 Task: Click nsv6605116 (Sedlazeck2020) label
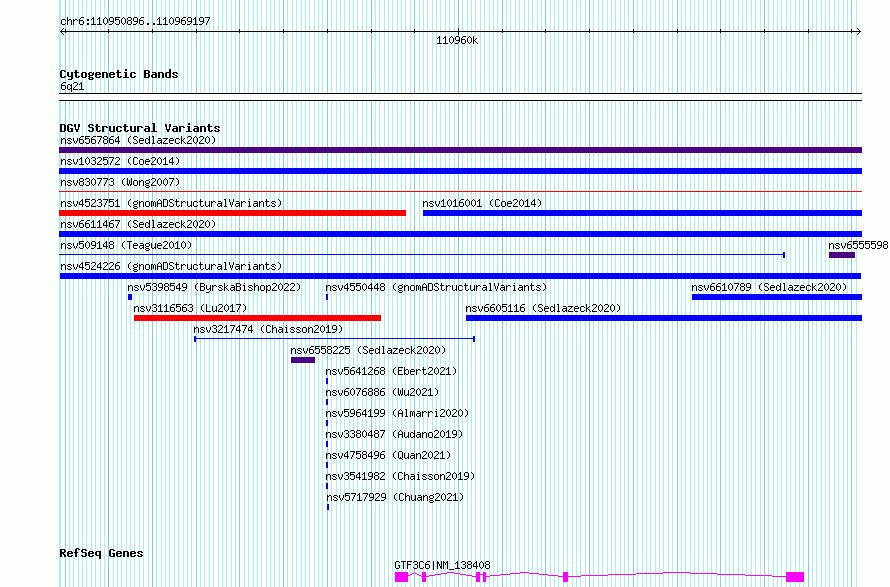(543, 308)
